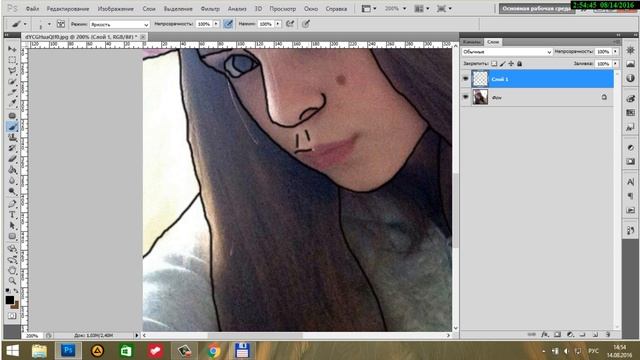This screenshot has height=360, width=640.
Task: Select the Brush tool in tools panel
Action: 12,127
